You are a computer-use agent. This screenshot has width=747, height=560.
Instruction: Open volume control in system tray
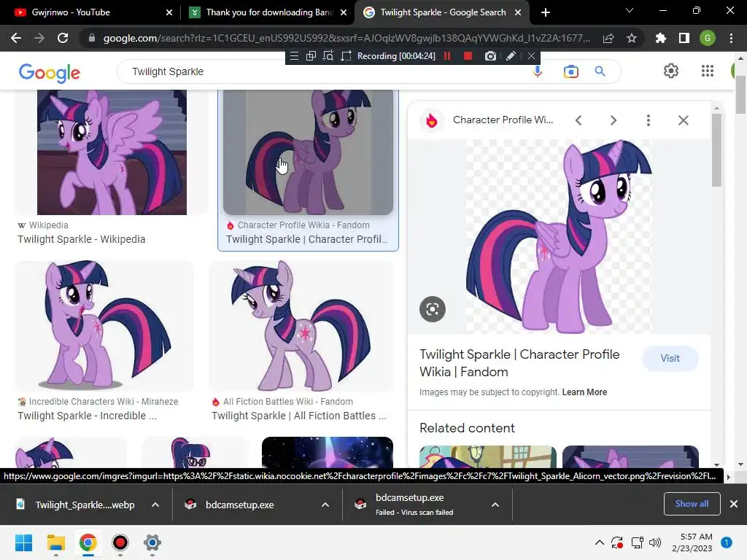(x=655, y=542)
